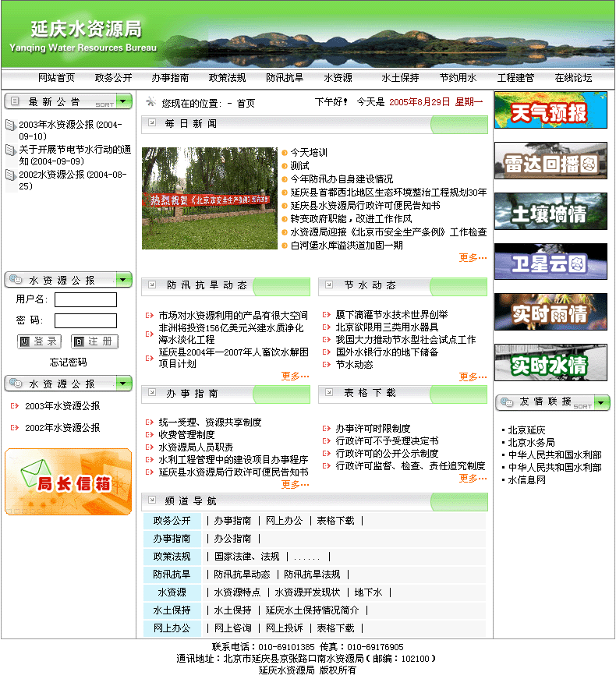The image size is (616, 679).
Task: Open 收费管理制度 guide link
Action: (x=186, y=435)
